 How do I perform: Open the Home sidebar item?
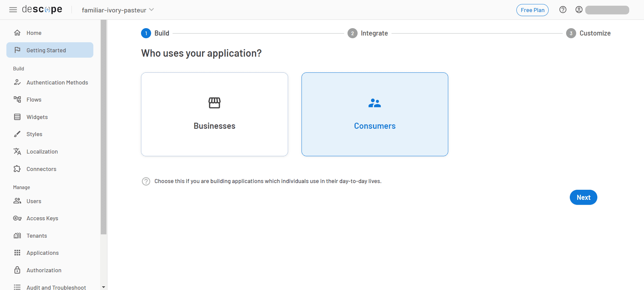34,33
